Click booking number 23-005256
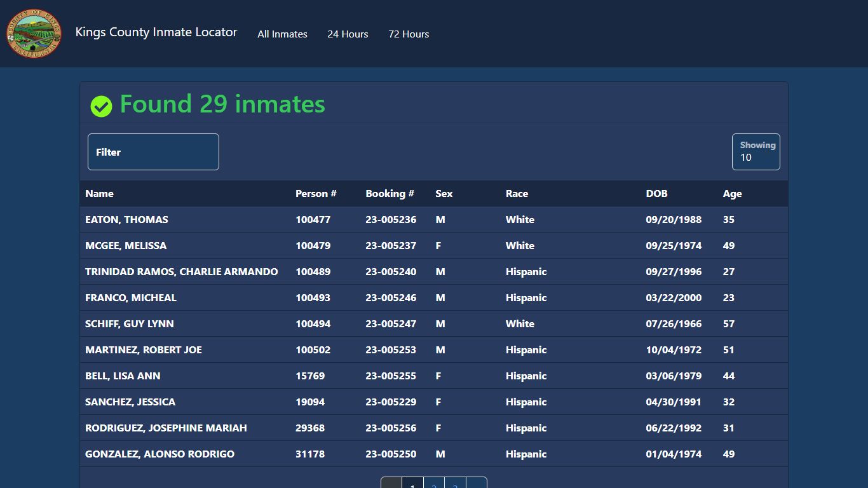This screenshot has height=488, width=868. pyautogui.click(x=391, y=428)
